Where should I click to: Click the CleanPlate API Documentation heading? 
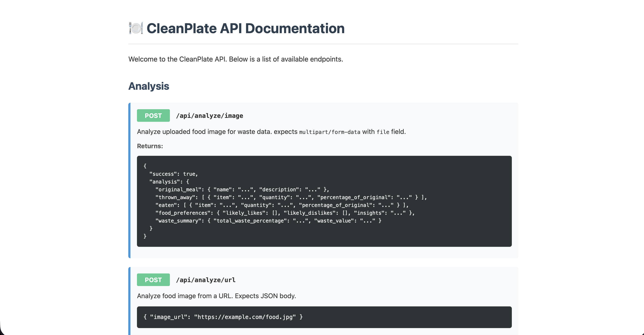coord(245,28)
